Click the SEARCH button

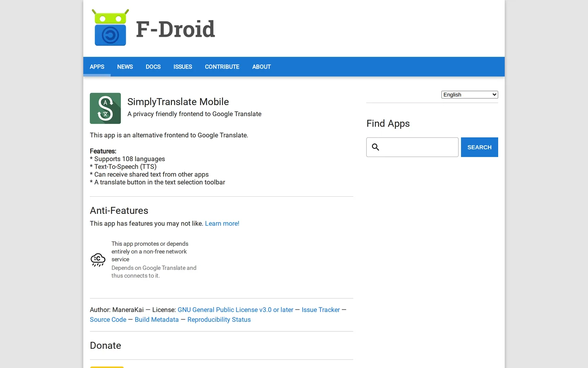click(x=479, y=147)
